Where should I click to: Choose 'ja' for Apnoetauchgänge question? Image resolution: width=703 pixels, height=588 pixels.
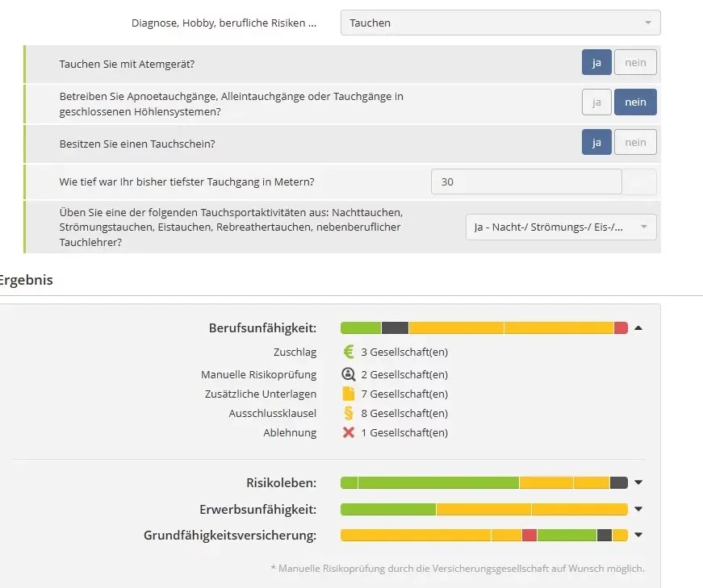tap(596, 102)
